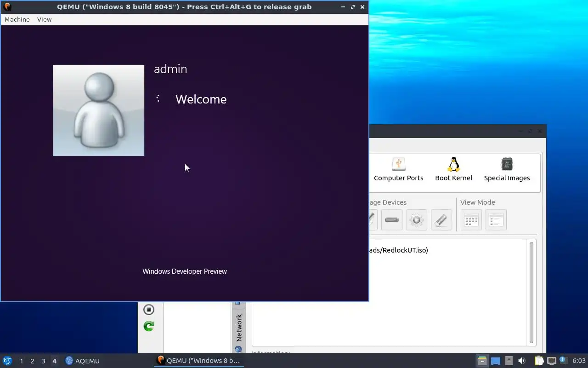This screenshot has height=368, width=588.
Task: Click the Welcome text on login screen
Action: point(201,99)
